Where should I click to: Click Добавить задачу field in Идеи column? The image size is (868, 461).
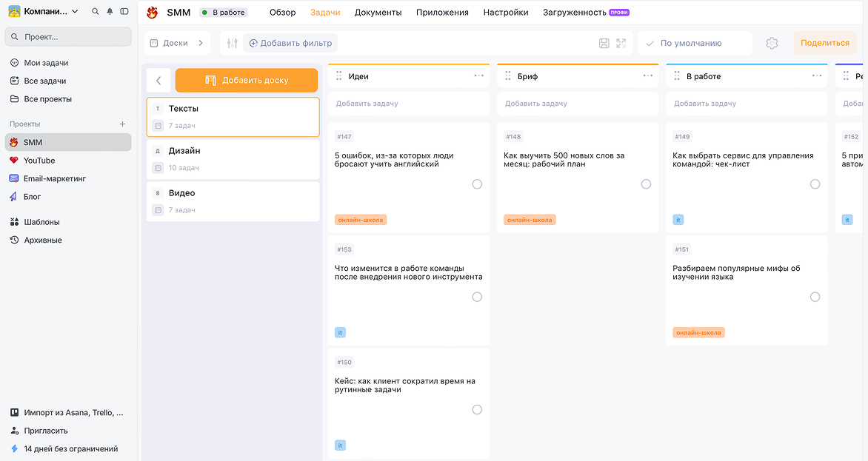[x=409, y=104]
